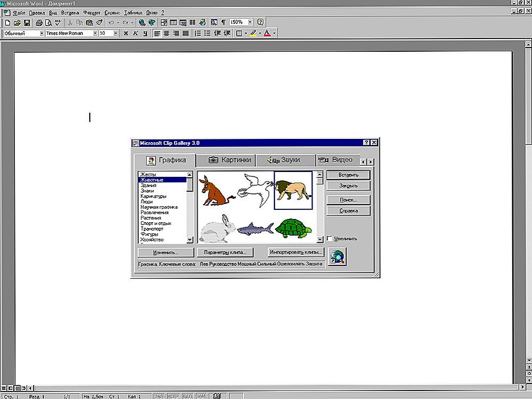Redo the undone action
Screen dimensions: 532x399
pos(125,23)
